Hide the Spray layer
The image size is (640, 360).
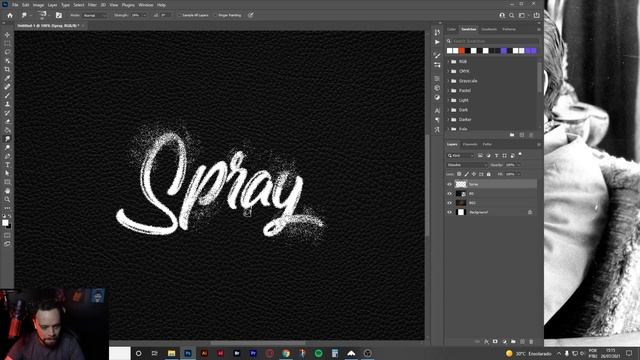(449, 184)
